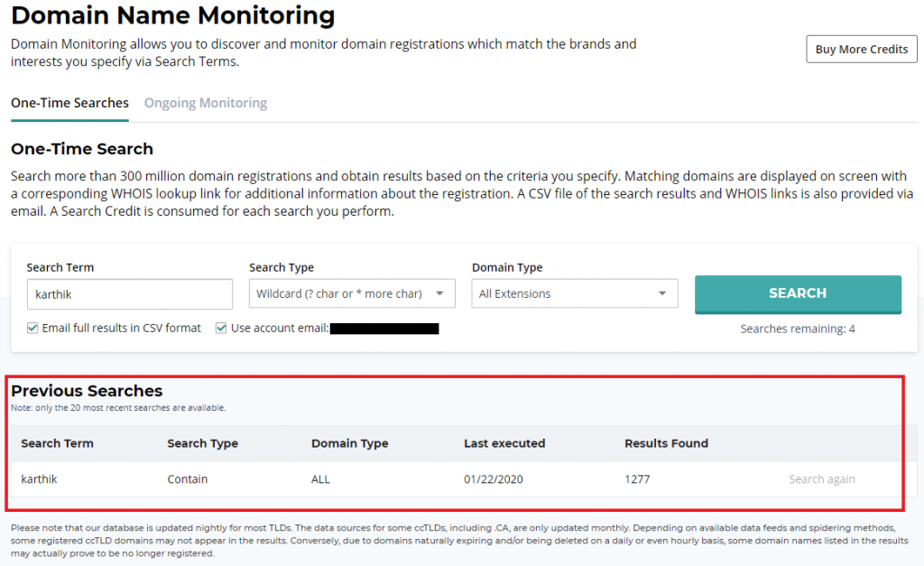Click the Last executed column header
The width and height of the screenshot is (924, 566).
click(x=504, y=443)
